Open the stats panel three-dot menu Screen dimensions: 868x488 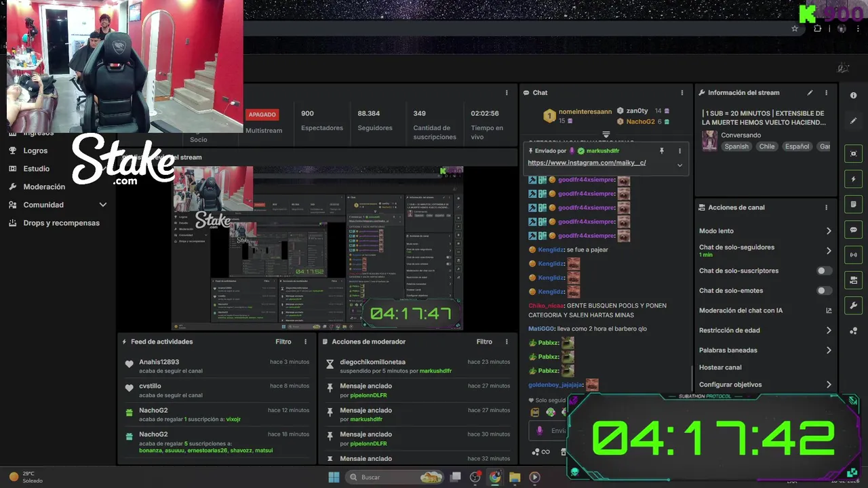tap(506, 93)
